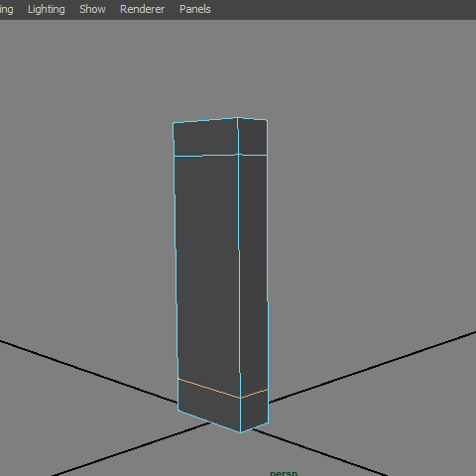The image size is (476, 476).
Task: Select the top-left corner vertex of box
Action: (x=174, y=123)
